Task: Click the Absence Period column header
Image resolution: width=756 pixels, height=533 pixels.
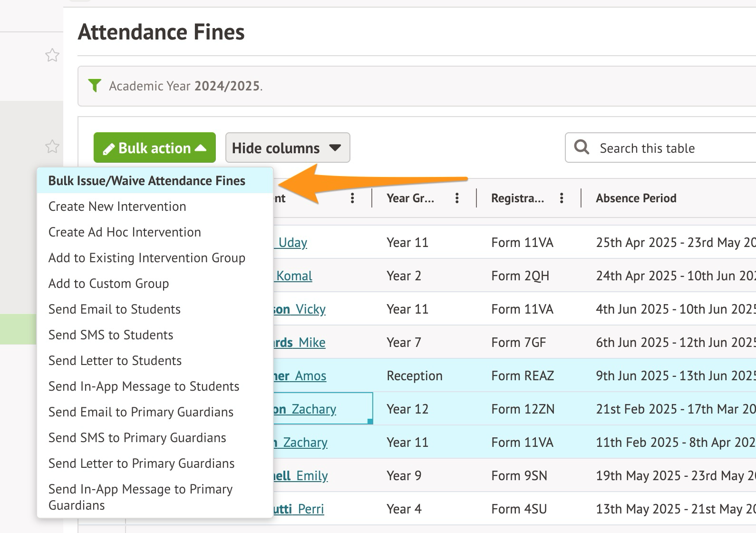Action: pyautogui.click(x=636, y=198)
